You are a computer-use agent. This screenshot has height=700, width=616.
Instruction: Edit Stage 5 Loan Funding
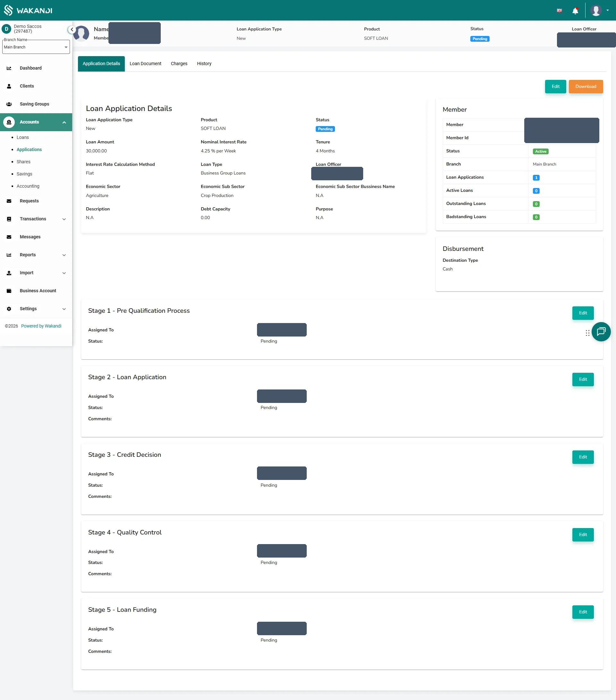[x=583, y=612]
